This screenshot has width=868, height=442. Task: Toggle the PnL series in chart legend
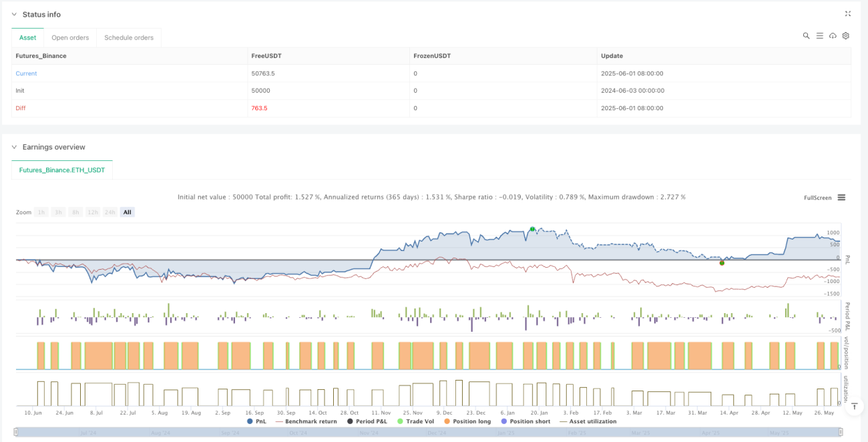[x=256, y=421]
